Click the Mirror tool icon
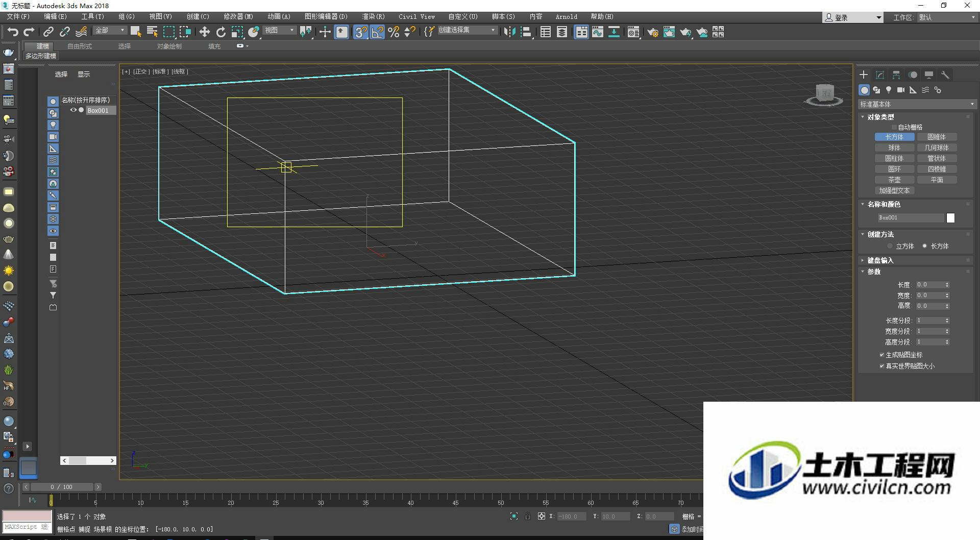980x540 pixels. click(509, 32)
